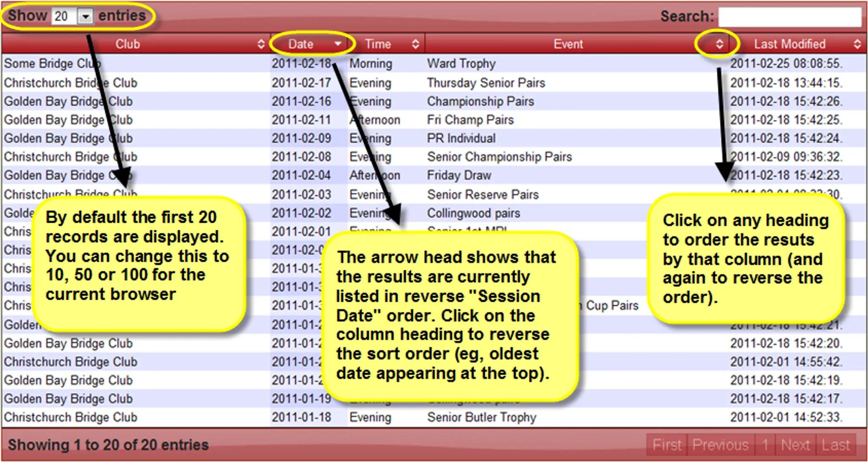Click into the Search input field

pyautogui.click(x=790, y=17)
